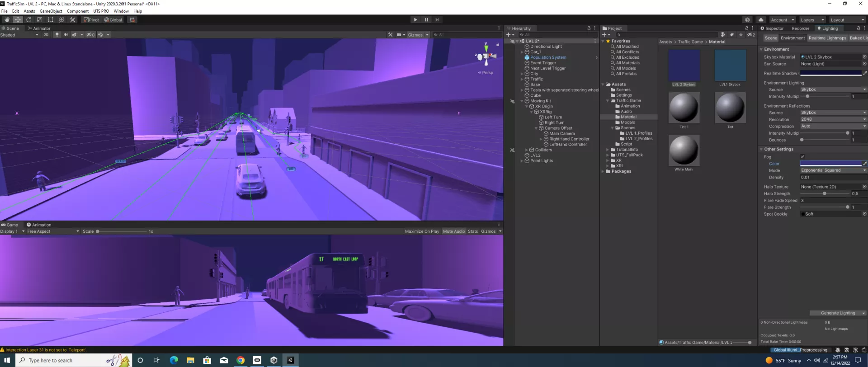The width and height of the screenshot is (868, 367).
Task: Add a new object in Hierarchy
Action: coord(510,35)
